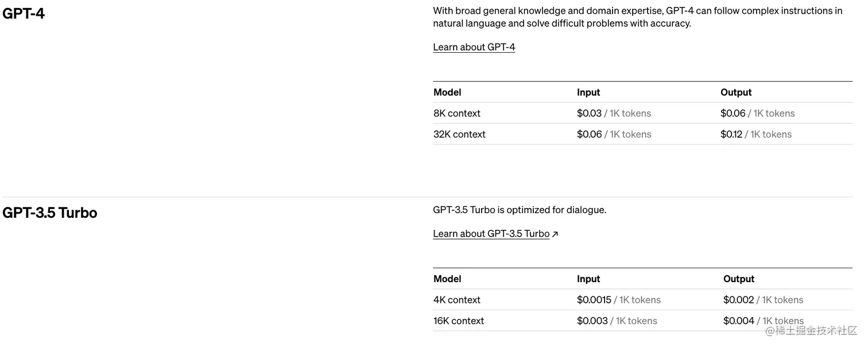Click the 'GPT-3.5 Turbo is optimized for dialogue' text

pos(519,210)
